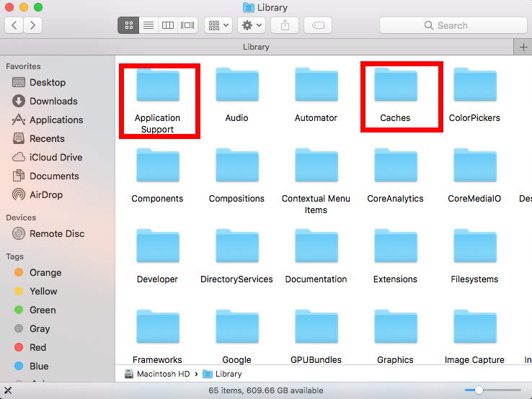Screen dimensions: 532x399
Task: Click the Share toolbar button
Action: [x=285, y=25]
